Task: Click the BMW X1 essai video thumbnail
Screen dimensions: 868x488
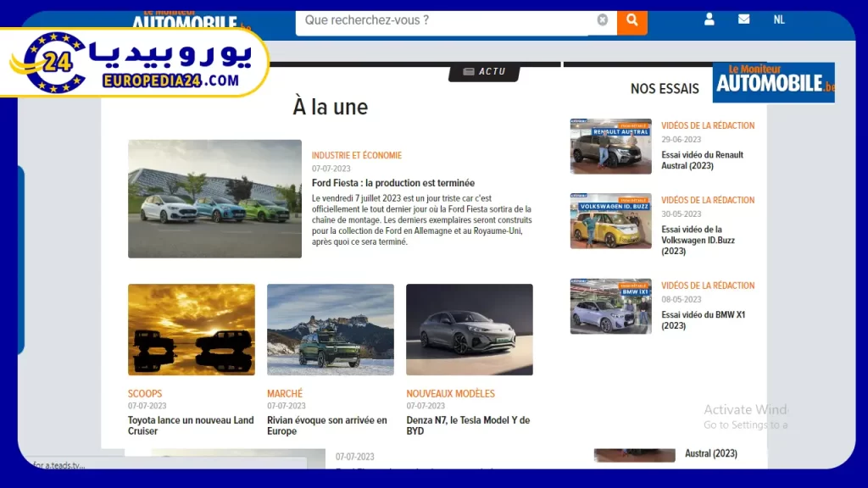Action: coord(610,306)
